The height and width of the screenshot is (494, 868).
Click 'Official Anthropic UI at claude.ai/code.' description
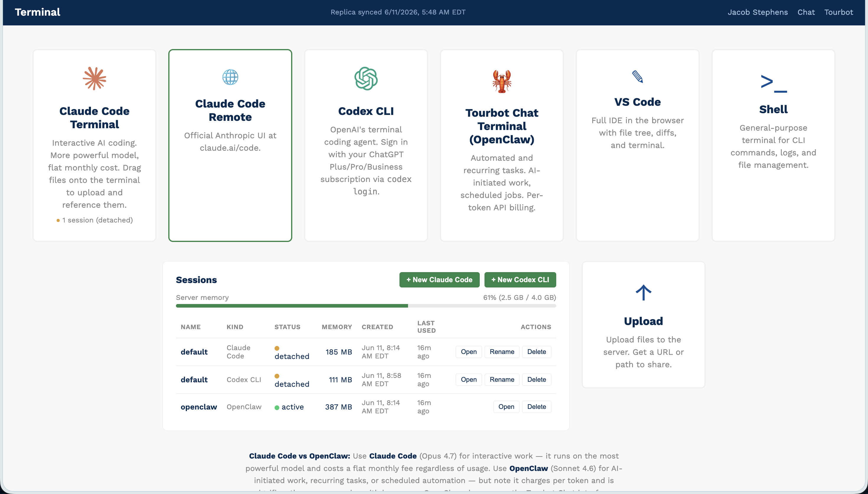pos(230,142)
